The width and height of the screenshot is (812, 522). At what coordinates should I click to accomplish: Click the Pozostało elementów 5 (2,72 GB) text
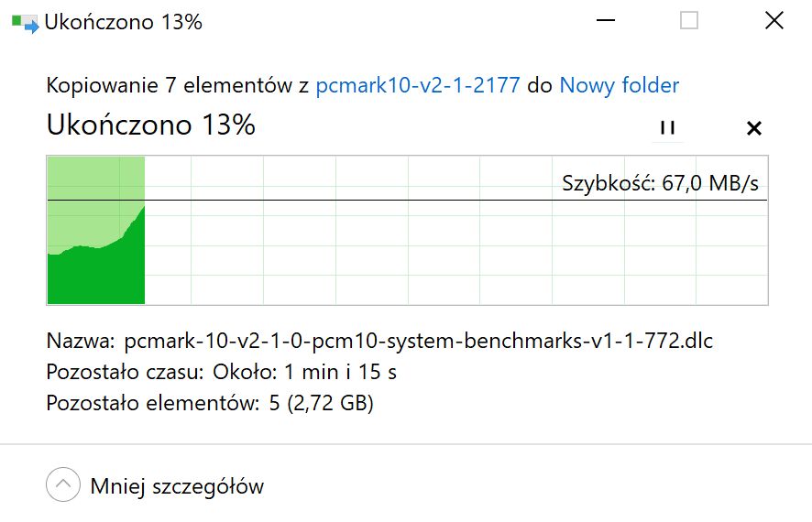point(210,403)
